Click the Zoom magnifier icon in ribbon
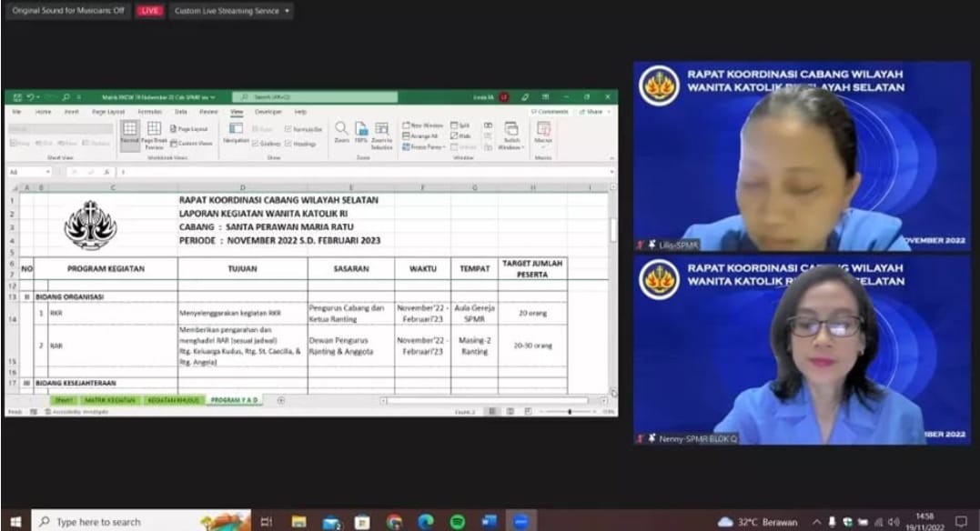The width and height of the screenshot is (980, 531). tap(341, 132)
